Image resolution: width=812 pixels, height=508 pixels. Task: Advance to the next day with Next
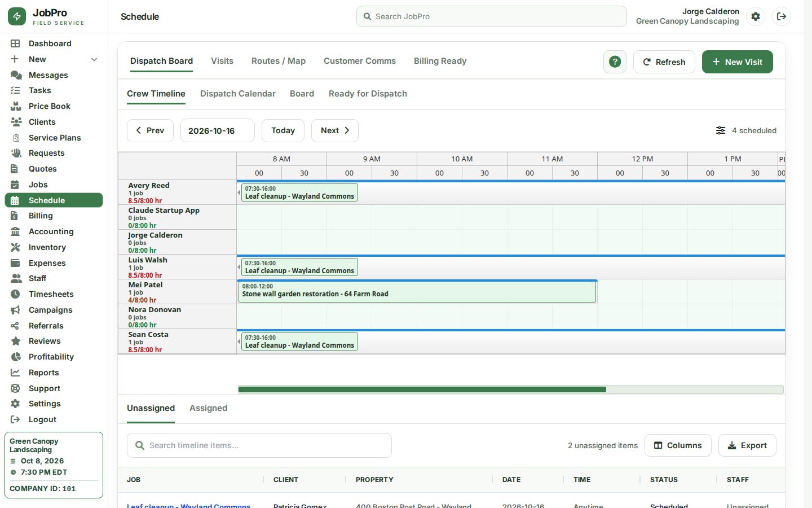point(335,130)
